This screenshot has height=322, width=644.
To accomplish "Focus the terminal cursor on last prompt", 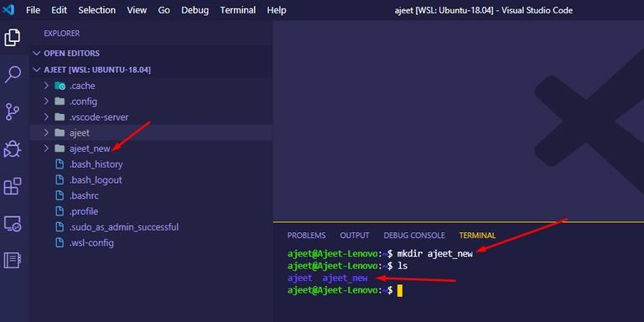I will click(400, 291).
